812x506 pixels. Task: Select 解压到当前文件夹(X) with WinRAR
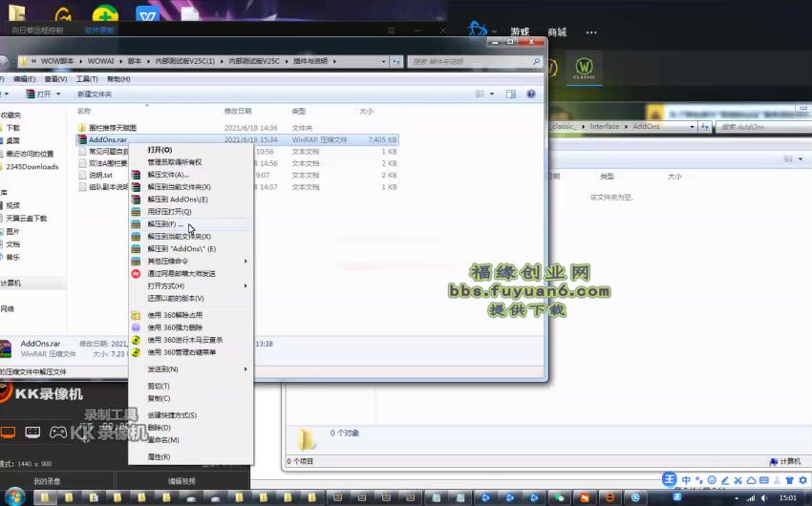pyautogui.click(x=179, y=187)
